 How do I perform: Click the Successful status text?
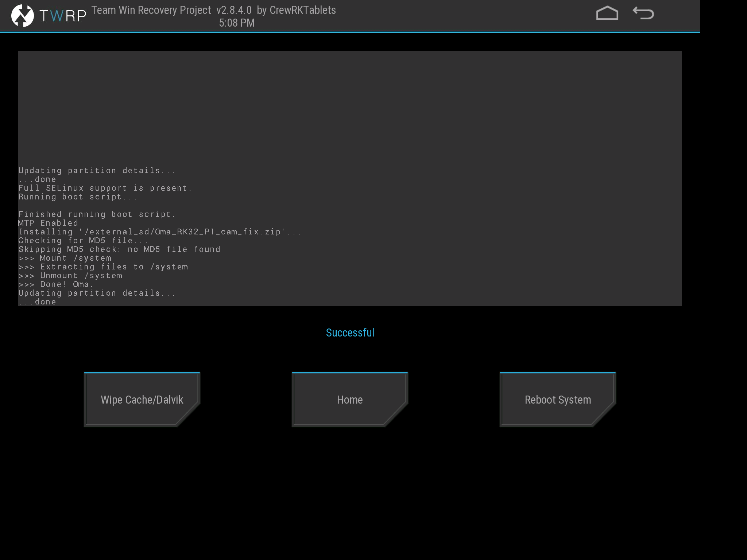tap(350, 332)
